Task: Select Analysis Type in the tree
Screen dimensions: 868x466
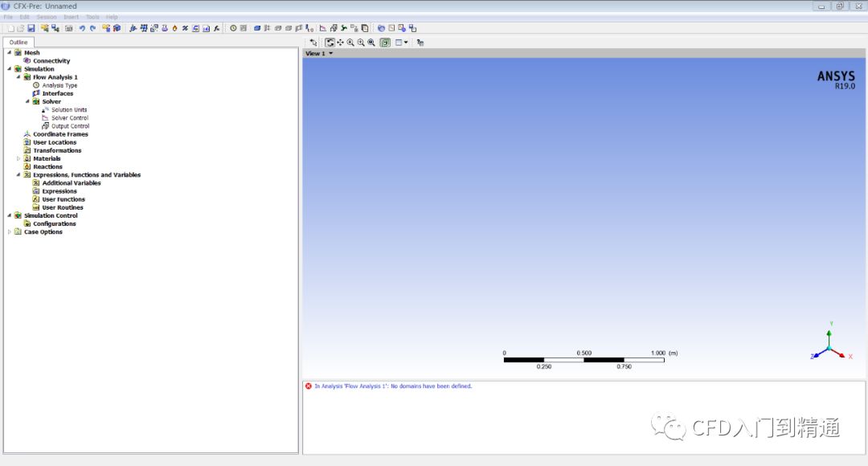Action: [59, 85]
